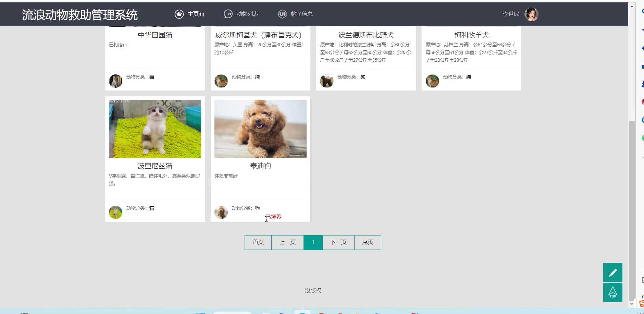Click the small avatar on 中华田园猫 card
Image resolution: width=644 pixels, height=314 pixels.
pos(115,81)
